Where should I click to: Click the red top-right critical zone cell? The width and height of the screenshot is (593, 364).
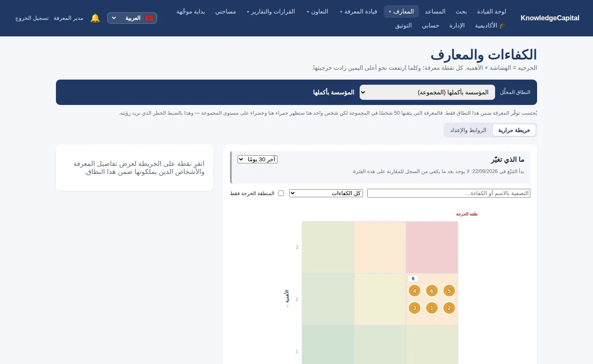(432, 247)
